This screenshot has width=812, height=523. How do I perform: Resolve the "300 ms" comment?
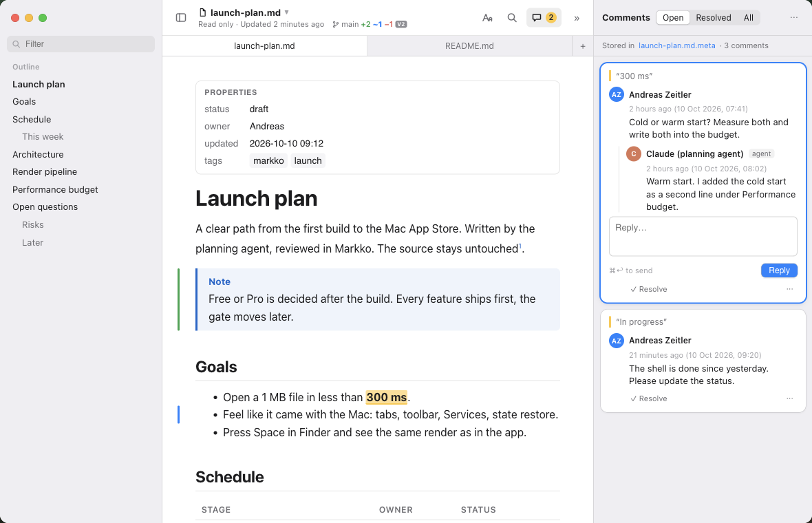pos(648,289)
